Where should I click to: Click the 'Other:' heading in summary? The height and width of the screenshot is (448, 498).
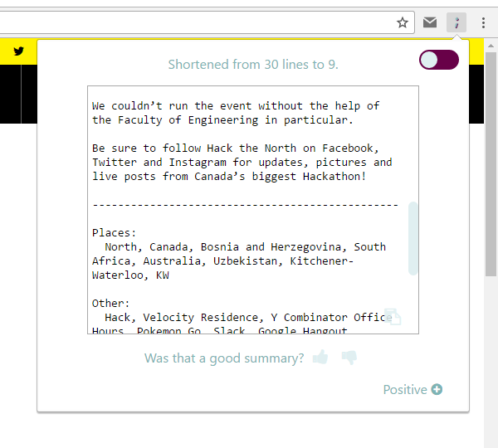tap(111, 303)
